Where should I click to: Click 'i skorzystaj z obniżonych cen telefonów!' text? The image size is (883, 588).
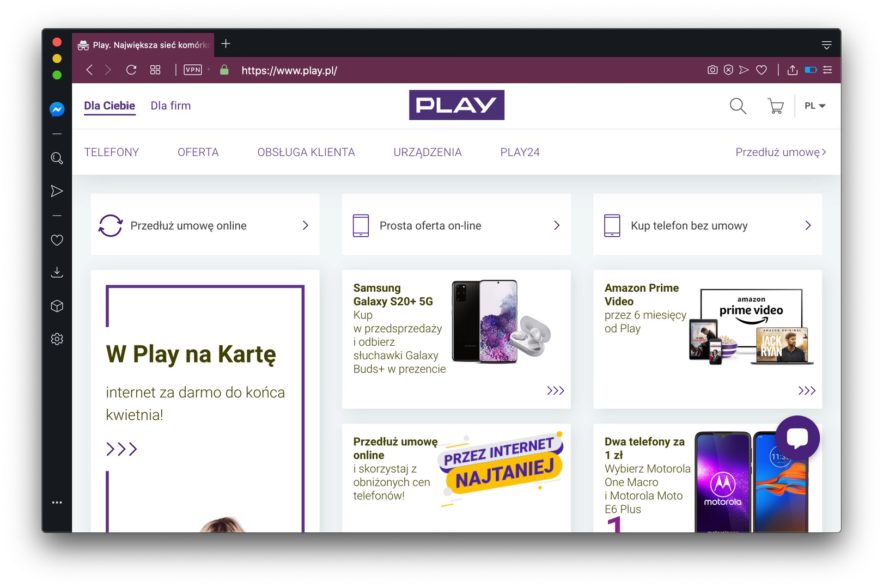pos(392,482)
